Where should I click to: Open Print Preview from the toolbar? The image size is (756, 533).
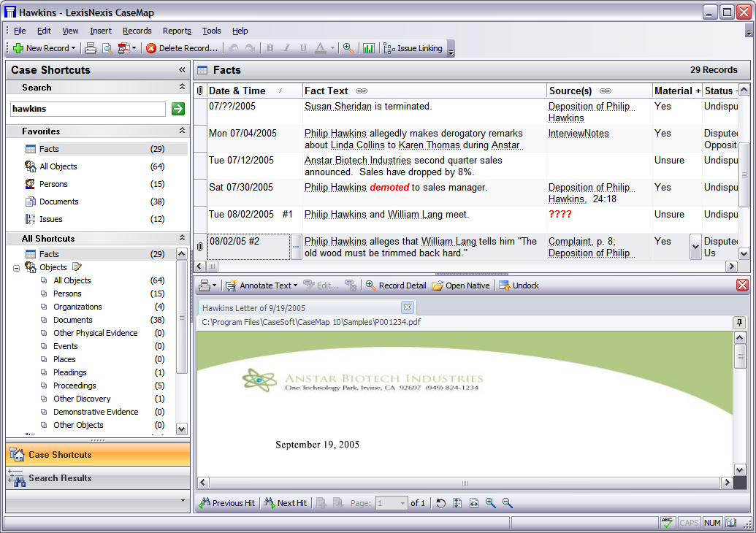tap(107, 48)
